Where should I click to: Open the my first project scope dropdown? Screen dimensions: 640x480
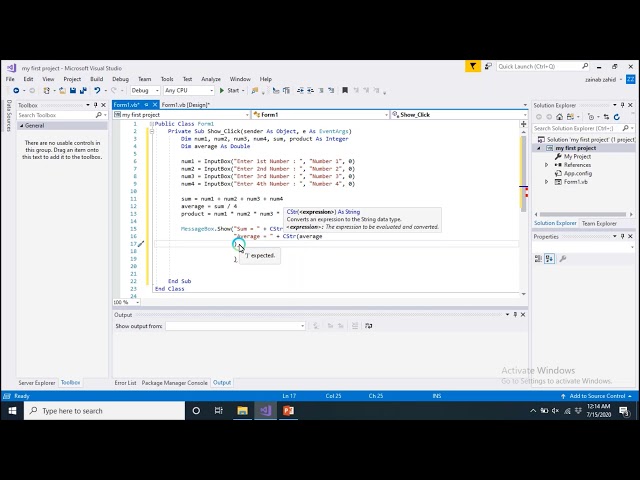182,115
